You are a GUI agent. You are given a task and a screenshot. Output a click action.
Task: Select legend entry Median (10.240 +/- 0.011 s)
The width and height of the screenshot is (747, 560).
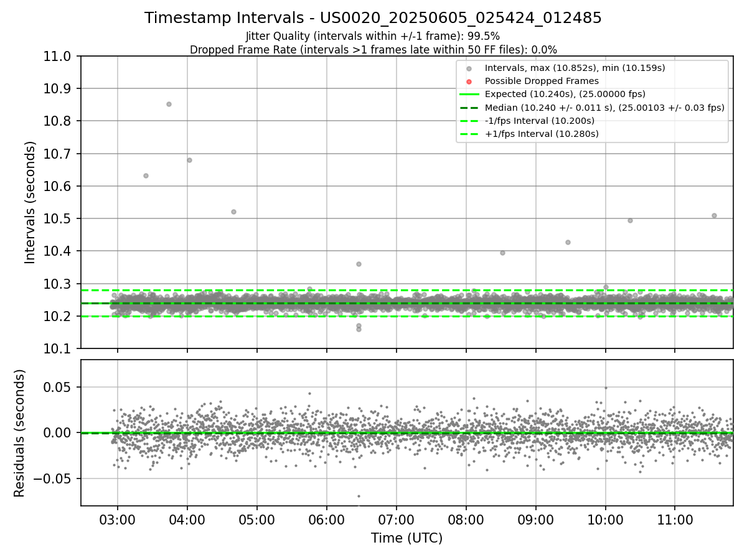coord(604,107)
